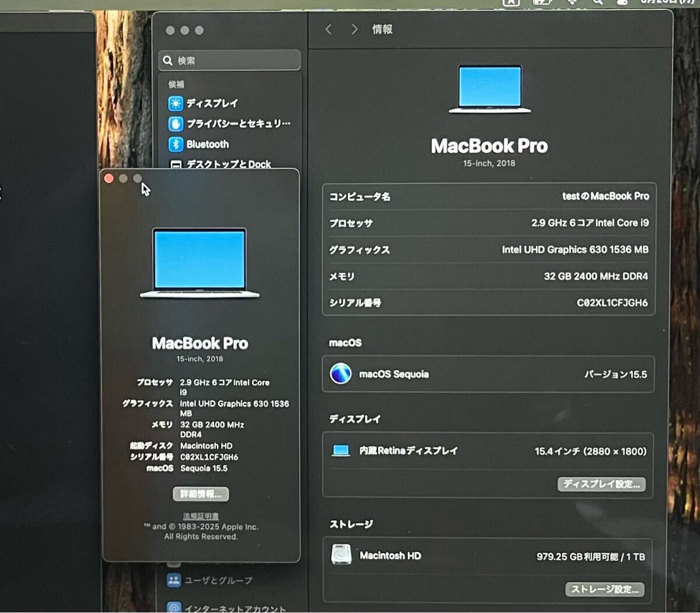Open the 法規証明書 link
700x613 pixels.
pos(201,516)
